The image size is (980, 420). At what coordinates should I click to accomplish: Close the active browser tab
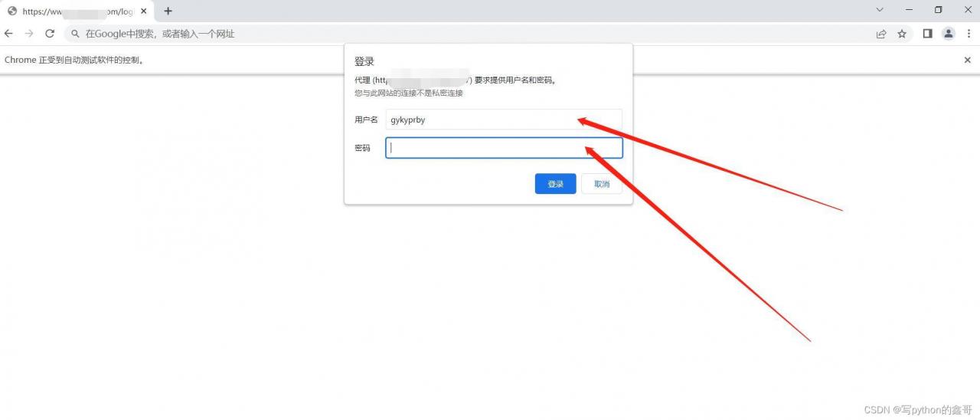pyautogui.click(x=144, y=11)
